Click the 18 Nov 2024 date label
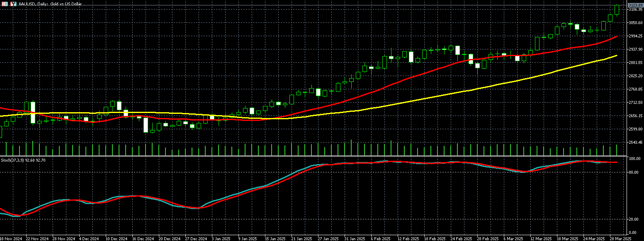This screenshot has width=644, height=241. [11, 239]
